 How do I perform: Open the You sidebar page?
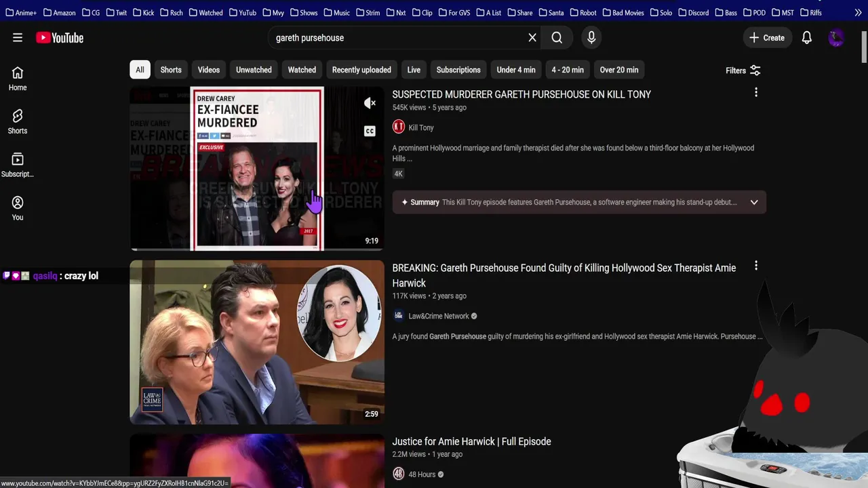[x=18, y=209]
